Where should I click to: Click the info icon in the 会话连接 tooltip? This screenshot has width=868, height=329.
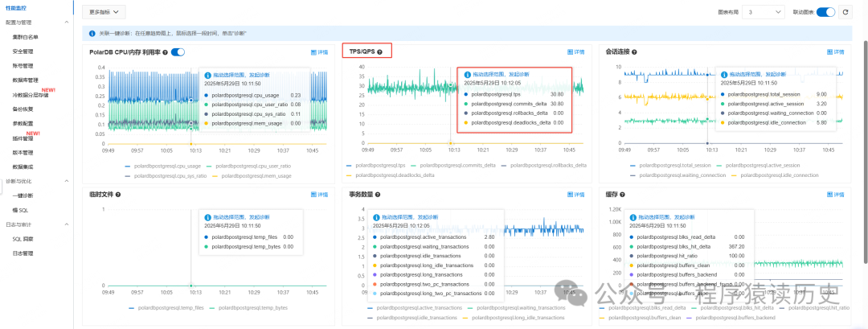(723, 74)
